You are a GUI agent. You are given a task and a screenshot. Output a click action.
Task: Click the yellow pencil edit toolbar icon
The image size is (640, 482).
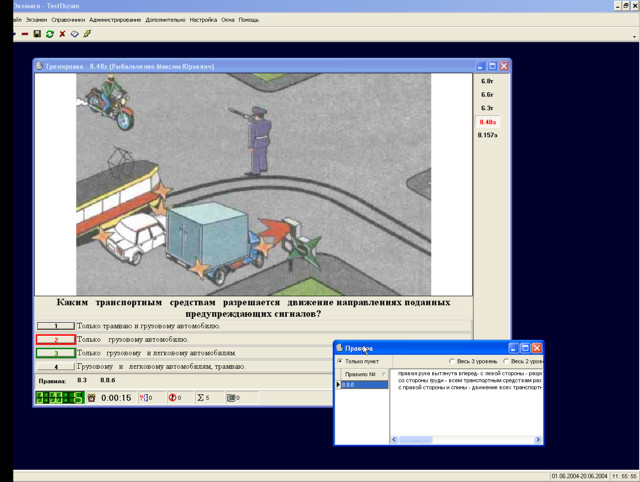pyautogui.click(x=87, y=33)
